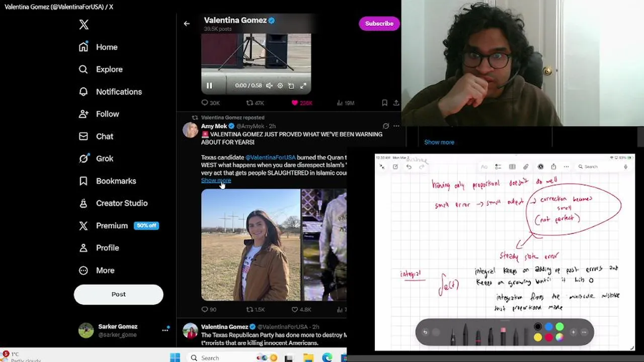Select the pink eraser tool in palette
Screen dimensions: 644x362
[x=503, y=336]
